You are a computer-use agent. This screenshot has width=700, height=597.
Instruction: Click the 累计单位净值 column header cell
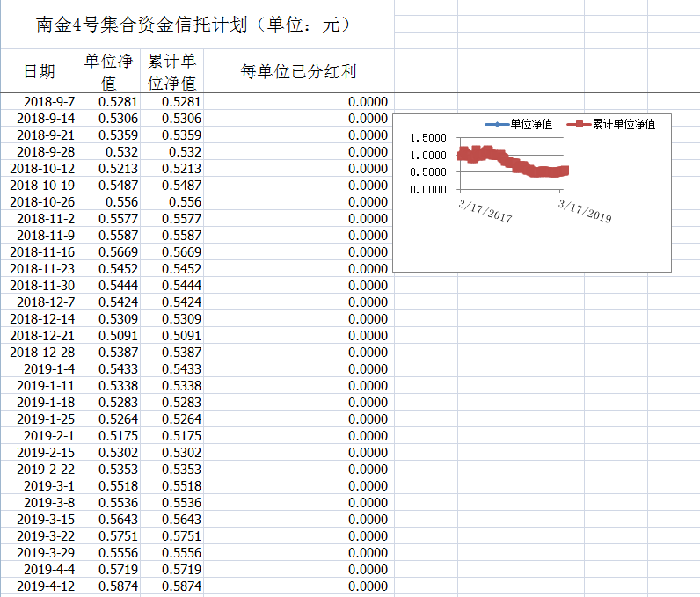171,71
